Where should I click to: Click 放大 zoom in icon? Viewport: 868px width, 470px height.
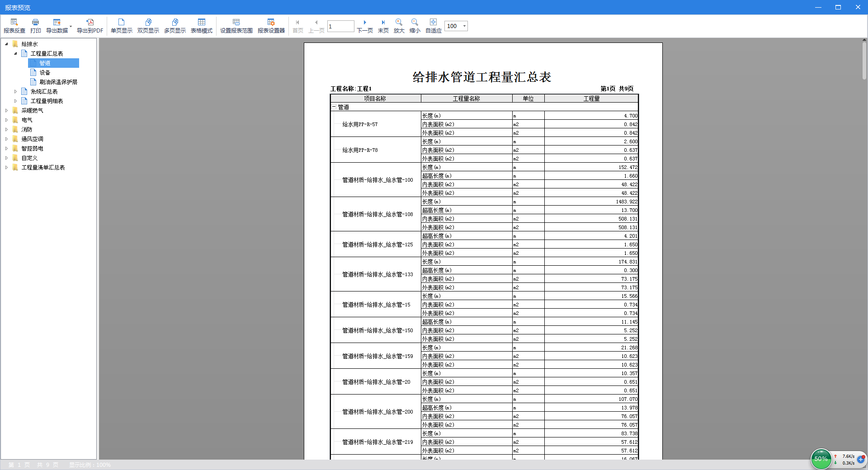click(x=399, y=22)
